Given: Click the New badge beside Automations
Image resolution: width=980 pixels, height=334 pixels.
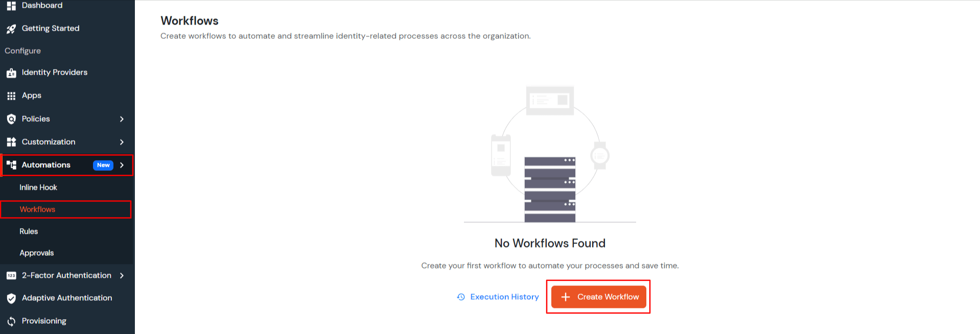Looking at the screenshot, I should [x=103, y=165].
